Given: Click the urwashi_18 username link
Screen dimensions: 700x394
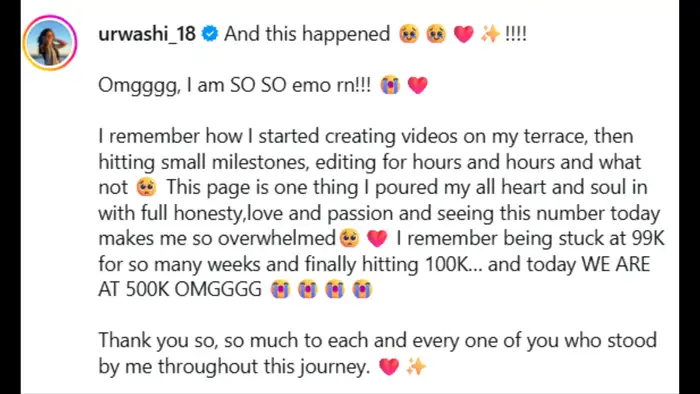Looking at the screenshot, I should tap(147, 34).
